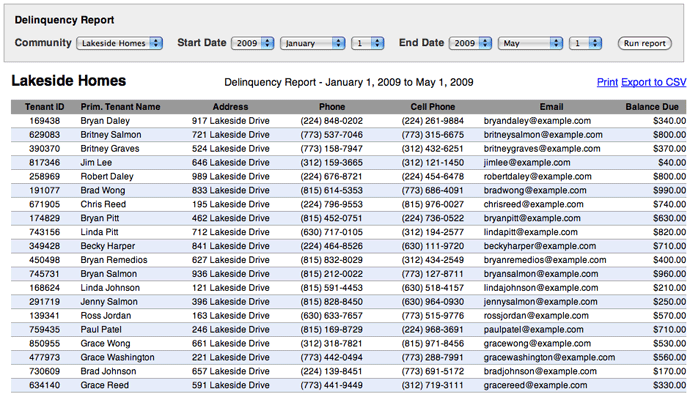
Task: Select the name Britney Graves
Action: click(x=110, y=149)
